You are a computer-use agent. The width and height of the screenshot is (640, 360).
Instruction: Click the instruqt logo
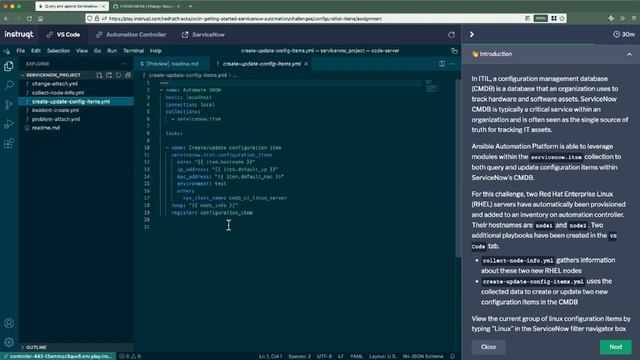click(x=19, y=34)
